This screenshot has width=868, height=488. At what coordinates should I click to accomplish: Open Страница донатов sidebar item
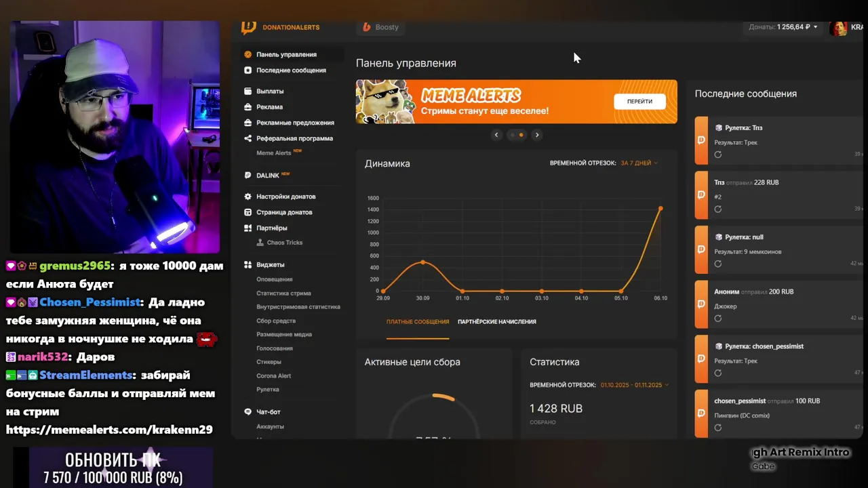[284, 212]
